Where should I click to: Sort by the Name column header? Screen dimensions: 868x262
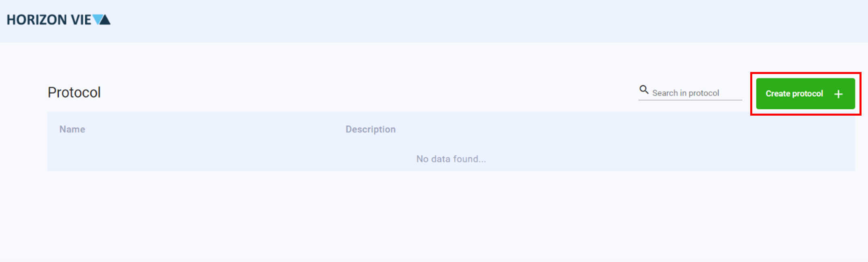tap(72, 129)
